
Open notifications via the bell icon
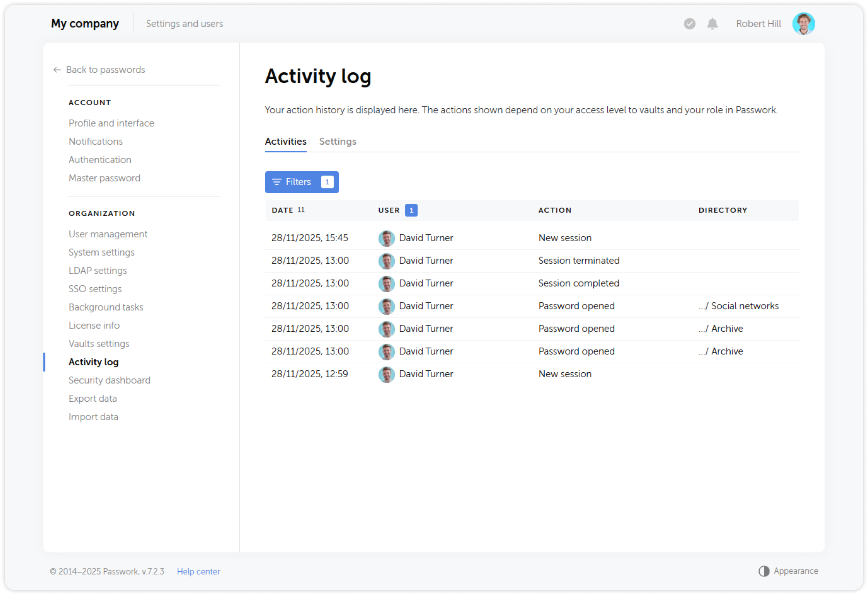tap(712, 24)
